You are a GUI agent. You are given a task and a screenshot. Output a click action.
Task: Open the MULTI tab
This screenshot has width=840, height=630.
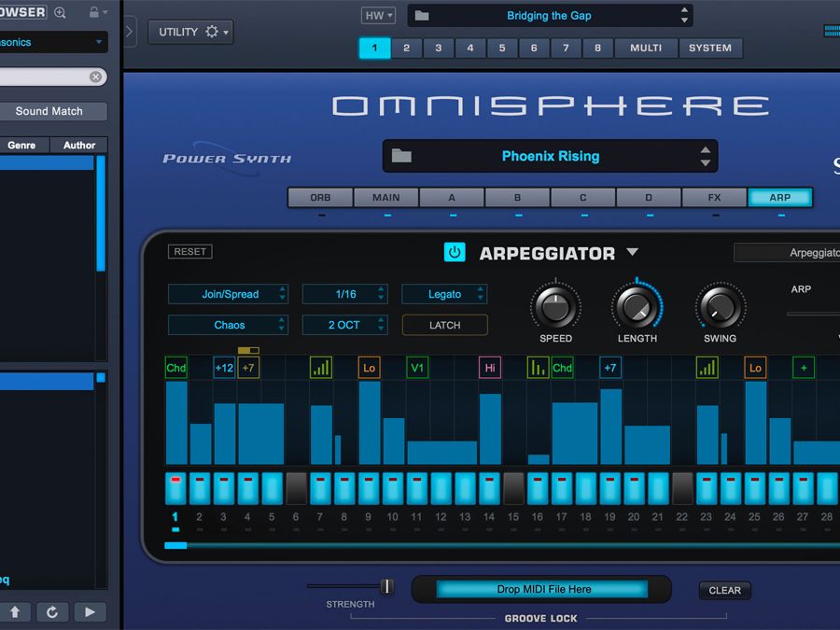point(646,48)
